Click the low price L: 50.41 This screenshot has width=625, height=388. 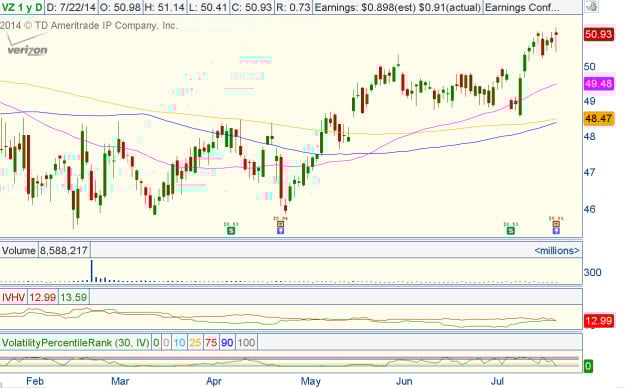[x=208, y=7]
